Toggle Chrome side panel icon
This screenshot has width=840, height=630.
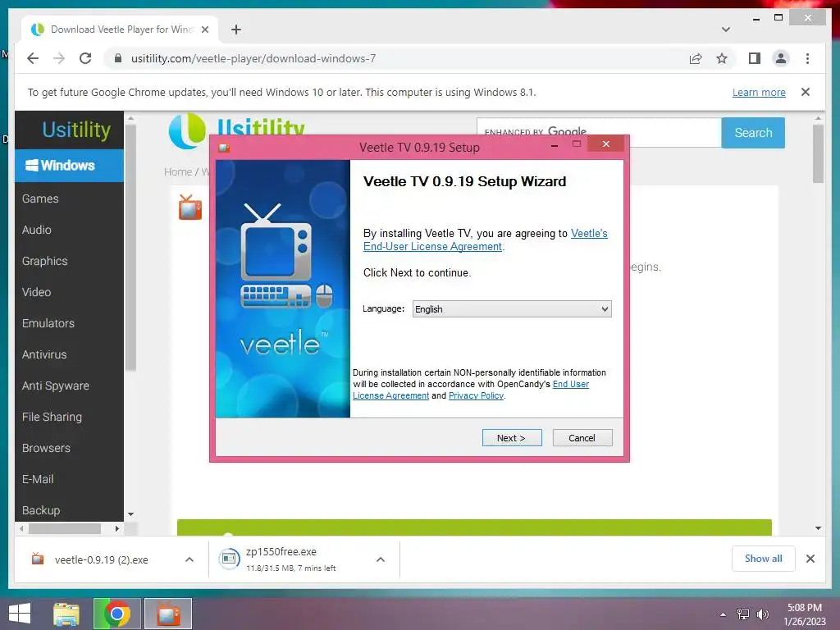755,58
